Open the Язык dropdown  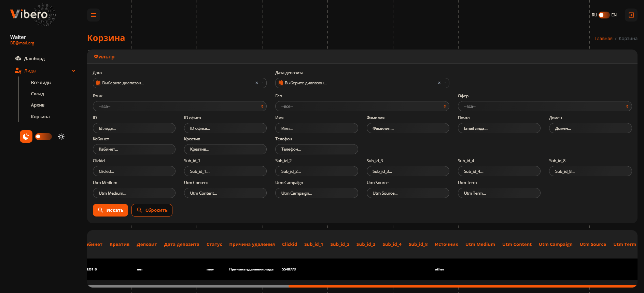[180, 107]
